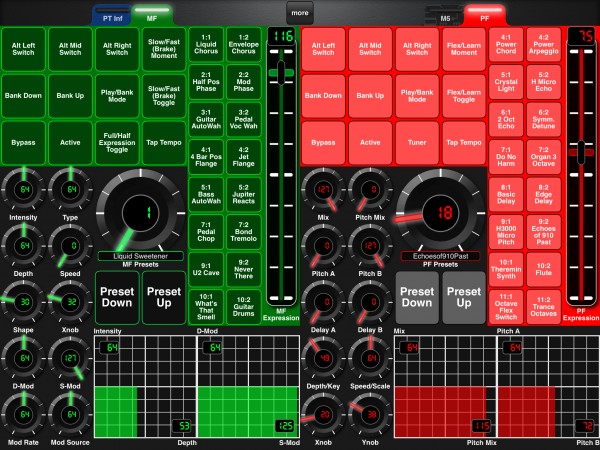Click the green S-Mod knob

[x=70, y=358]
